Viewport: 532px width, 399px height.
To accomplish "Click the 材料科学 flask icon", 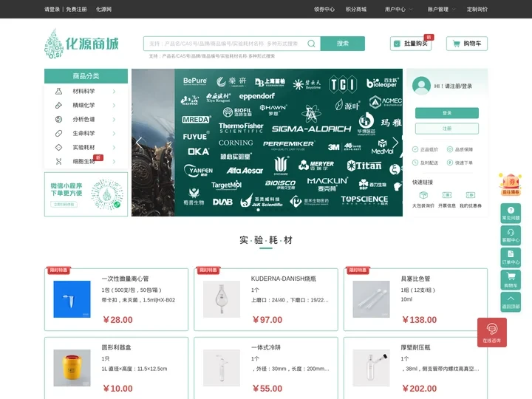I will (58, 91).
